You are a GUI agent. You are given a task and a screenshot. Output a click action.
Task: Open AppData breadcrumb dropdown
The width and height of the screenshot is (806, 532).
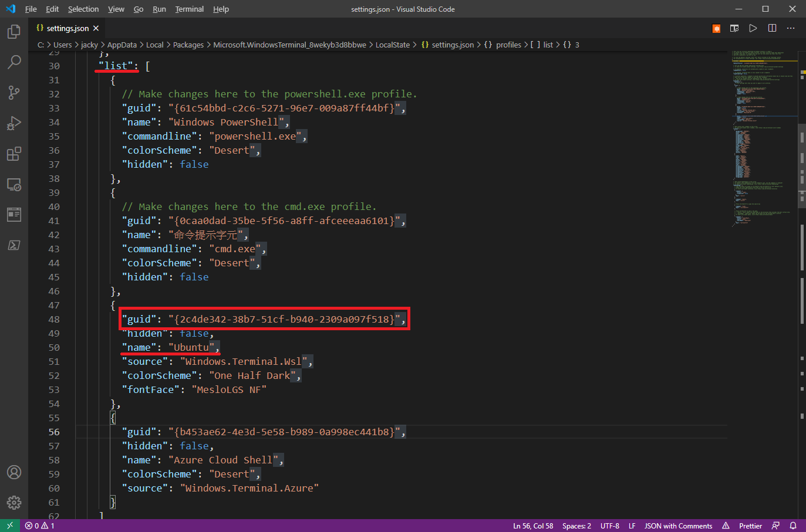122,45
